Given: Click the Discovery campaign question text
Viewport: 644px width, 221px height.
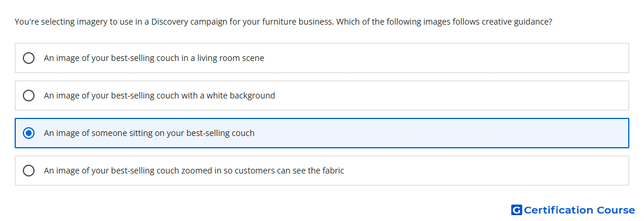Looking at the screenshot, I should [x=283, y=22].
